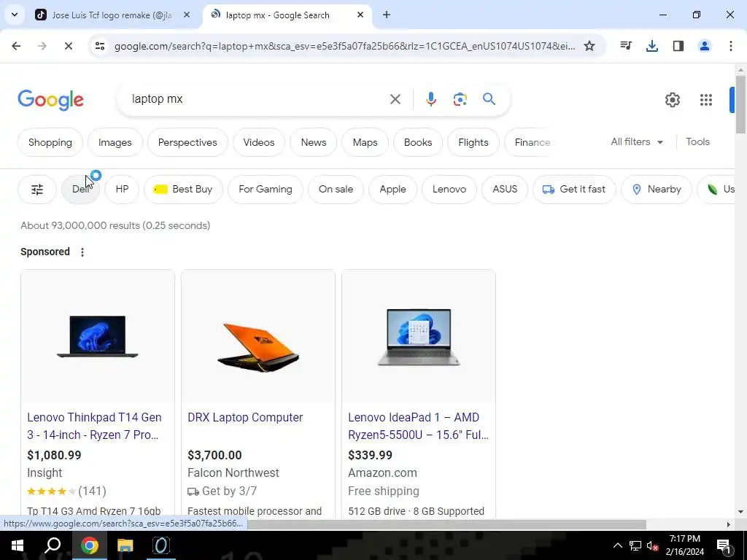Screen dimensions: 747x560
Task: Select the Shopping search tab
Action: [x=50, y=142]
